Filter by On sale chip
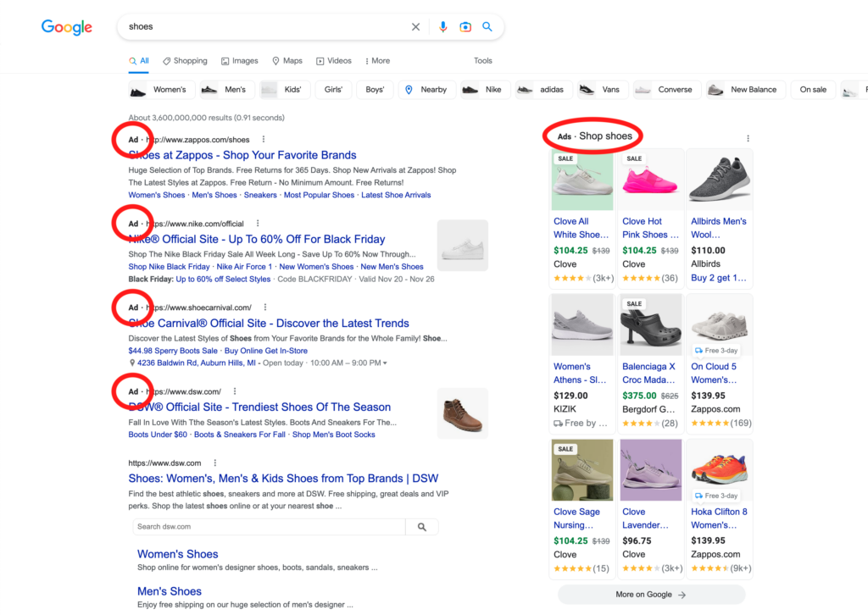 [x=813, y=90]
